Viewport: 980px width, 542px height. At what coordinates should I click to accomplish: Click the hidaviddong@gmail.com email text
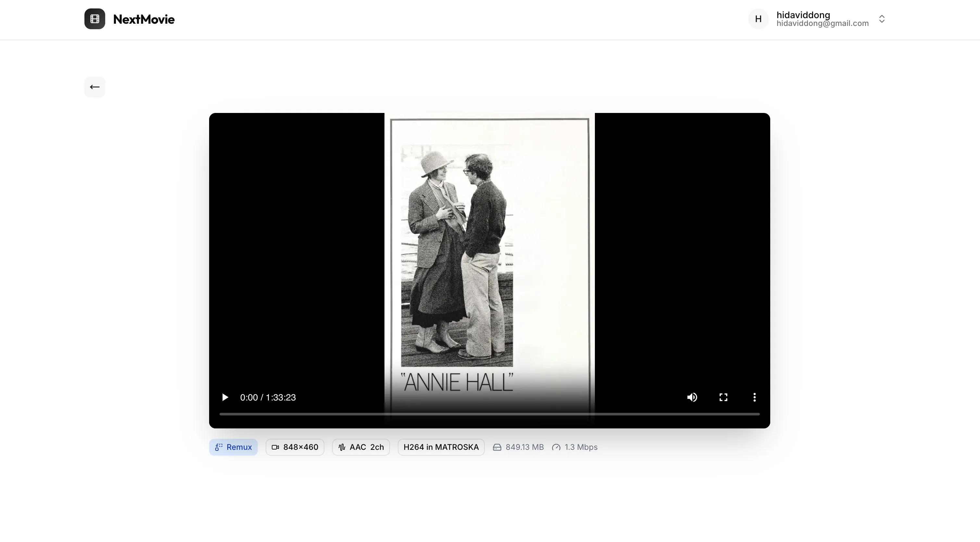pos(823,24)
